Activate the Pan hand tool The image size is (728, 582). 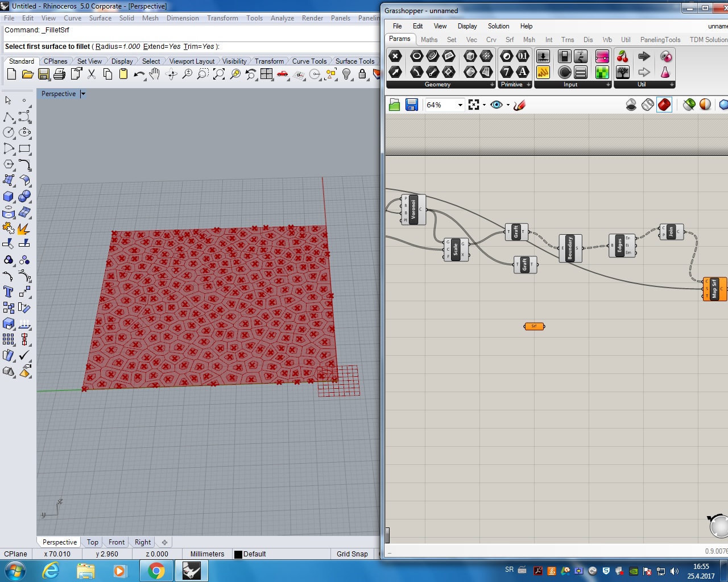(155, 74)
